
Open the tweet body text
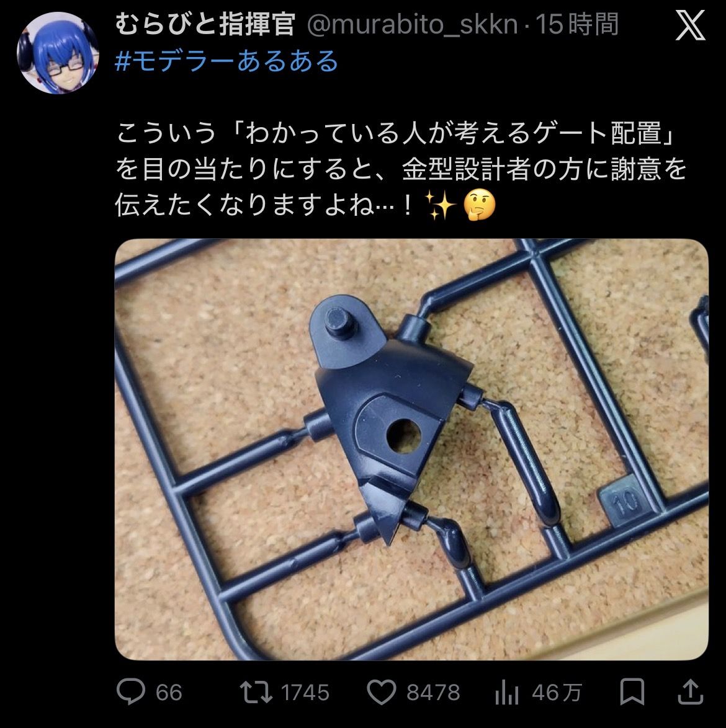pyautogui.click(x=401, y=169)
